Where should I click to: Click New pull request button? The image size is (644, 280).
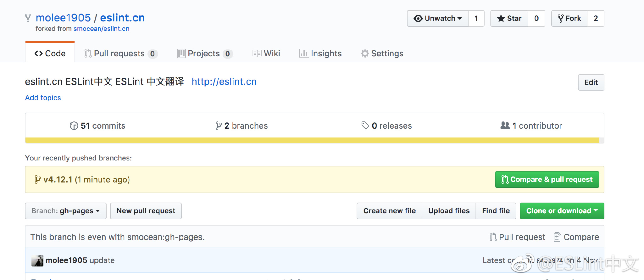[146, 211]
